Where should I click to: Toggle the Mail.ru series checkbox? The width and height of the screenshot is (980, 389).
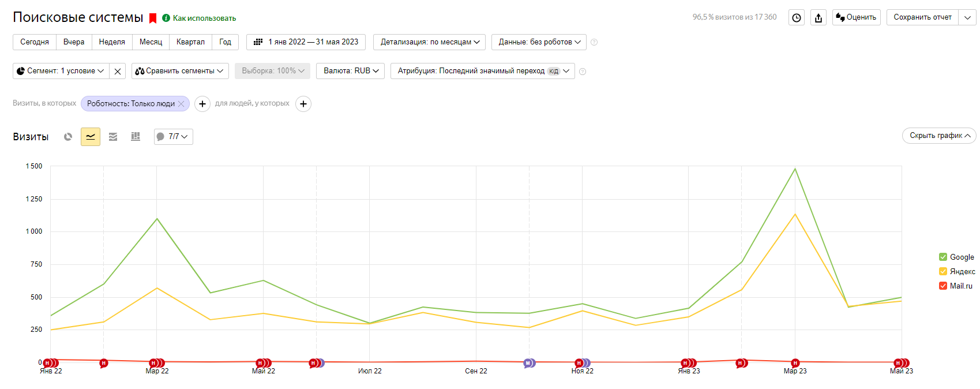click(x=943, y=286)
